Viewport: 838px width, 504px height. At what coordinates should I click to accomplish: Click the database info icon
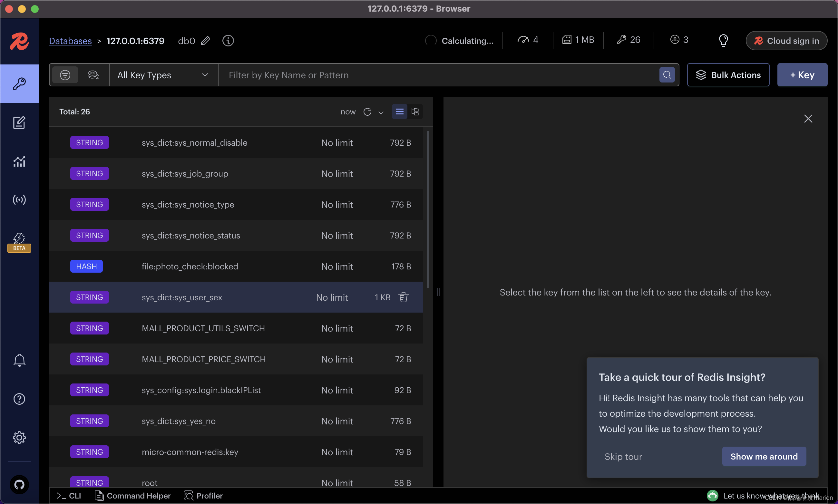(228, 41)
